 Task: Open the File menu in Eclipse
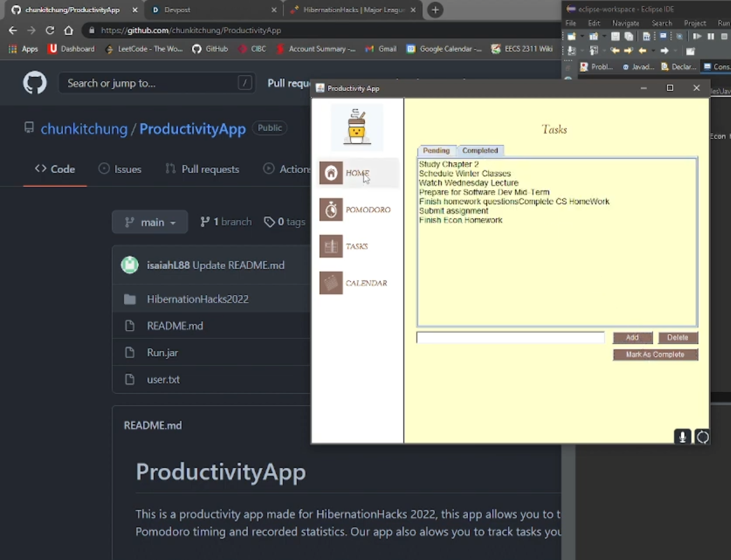coord(570,23)
